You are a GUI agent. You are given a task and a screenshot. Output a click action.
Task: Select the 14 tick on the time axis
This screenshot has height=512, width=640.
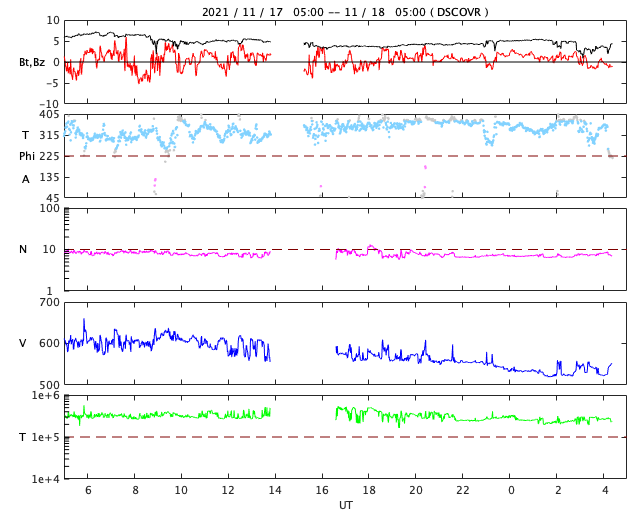pos(275,490)
